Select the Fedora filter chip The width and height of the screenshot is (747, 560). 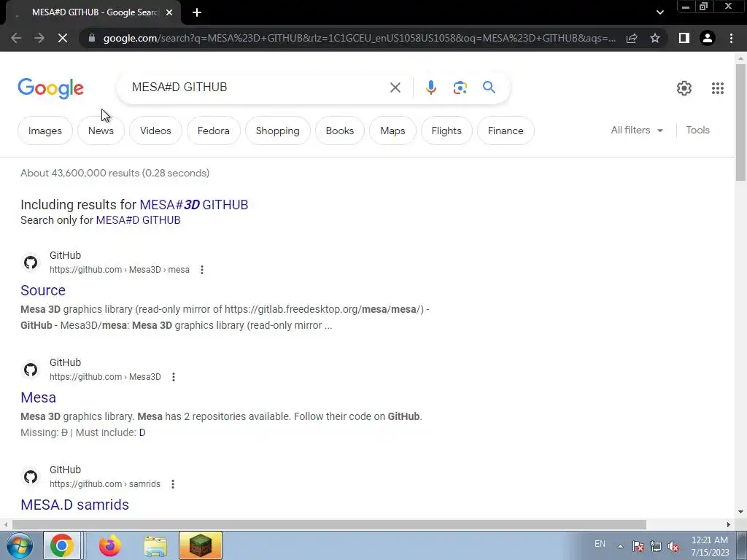214,131
